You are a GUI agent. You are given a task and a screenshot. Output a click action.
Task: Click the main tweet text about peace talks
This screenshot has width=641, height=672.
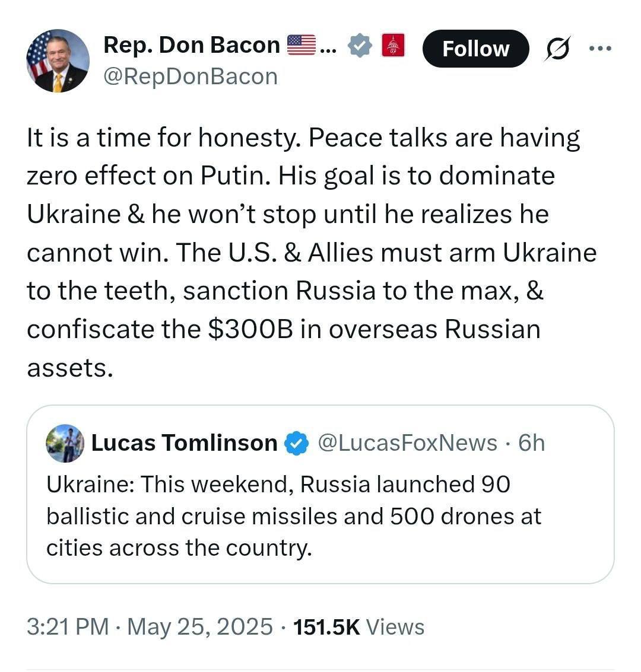[309, 252]
